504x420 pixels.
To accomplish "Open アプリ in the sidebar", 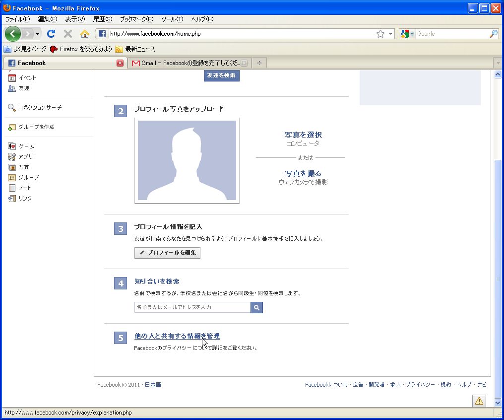I will coord(20,156).
